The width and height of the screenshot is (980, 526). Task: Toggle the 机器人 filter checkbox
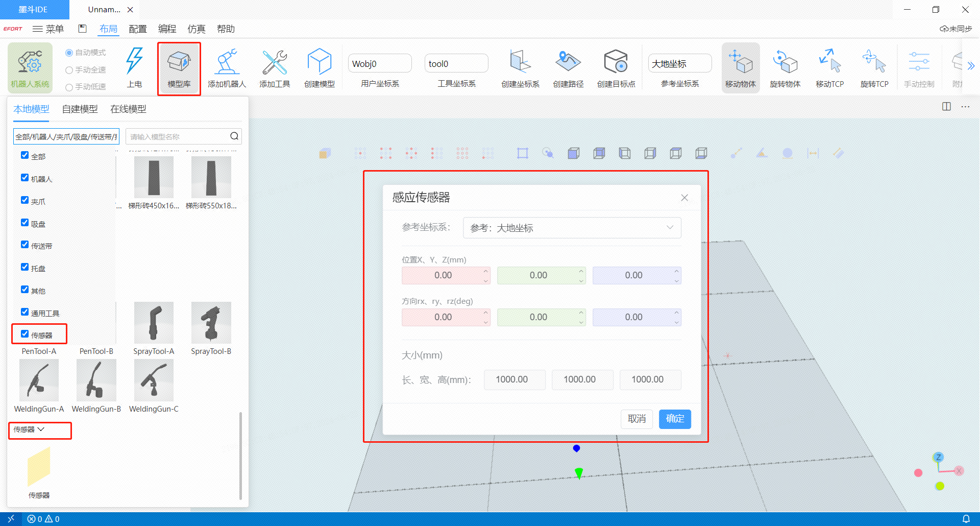click(x=24, y=178)
